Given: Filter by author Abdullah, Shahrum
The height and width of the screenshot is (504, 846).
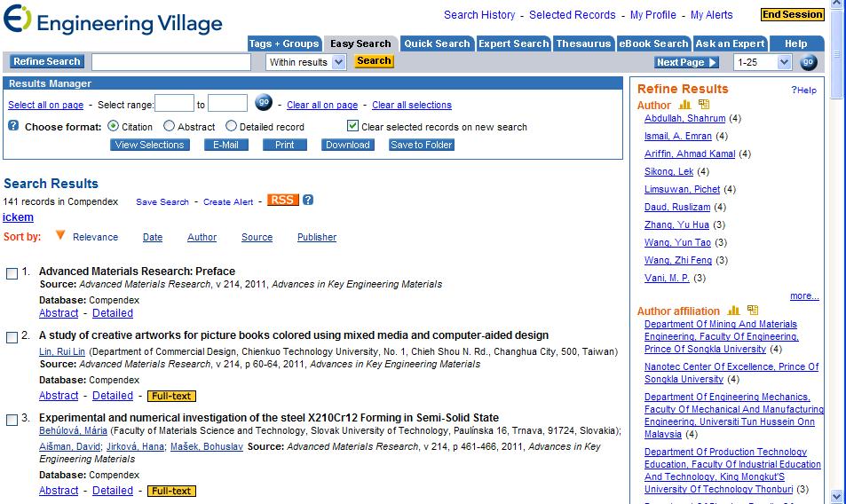Looking at the screenshot, I should [x=684, y=118].
